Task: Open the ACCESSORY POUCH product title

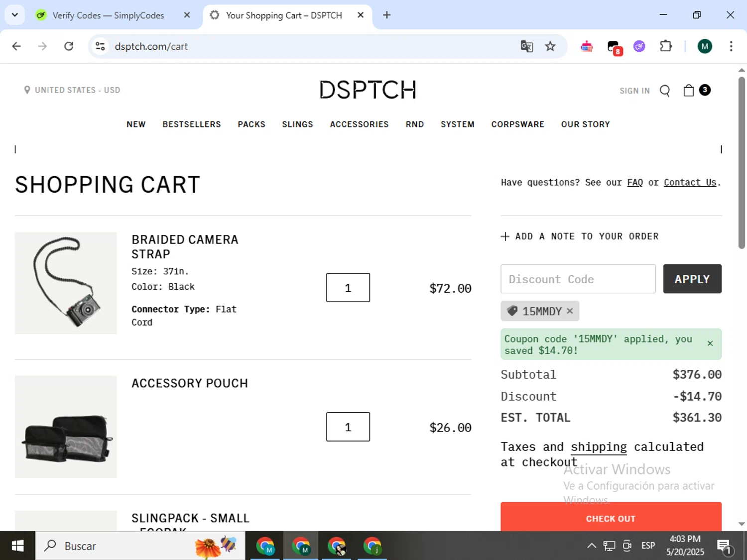Action: click(190, 383)
